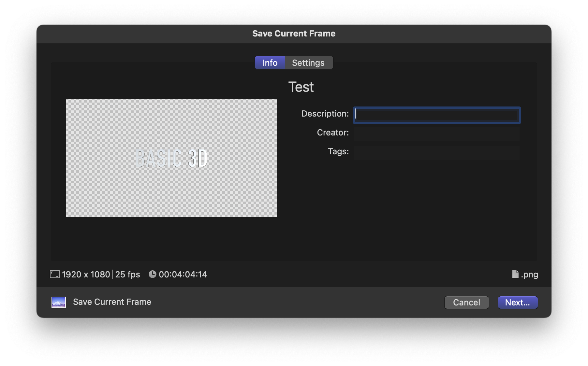
Task: Click the BASIC 3D text in the preview
Action: 172,158
